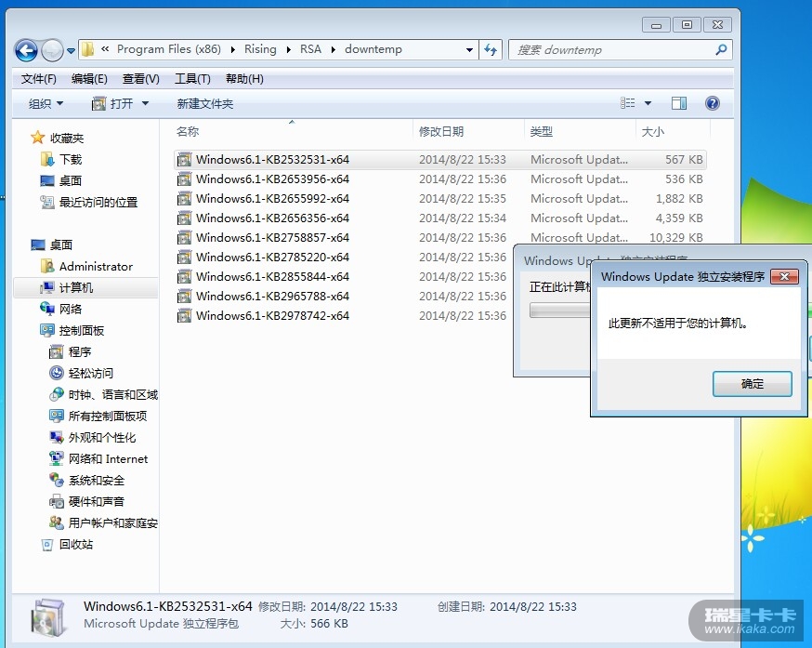Select file Windows6.1-KB2532531-x64
This screenshot has width=812, height=648.
coord(440,160)
